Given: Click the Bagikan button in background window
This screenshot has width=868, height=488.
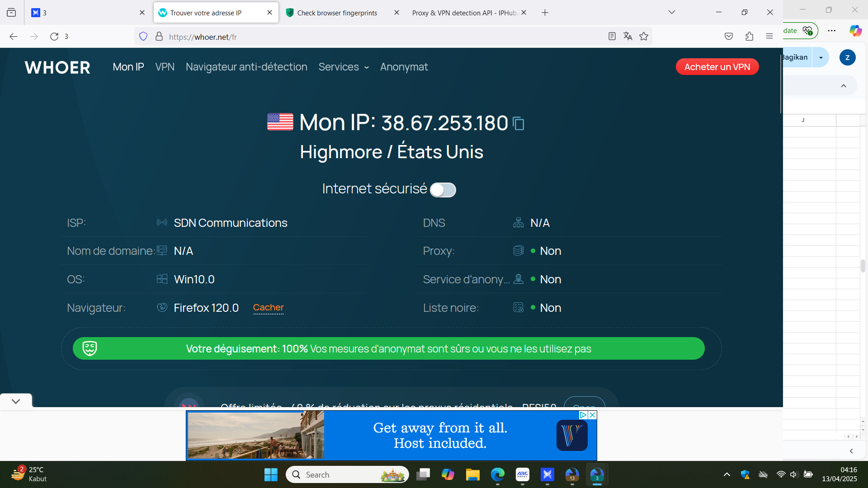Looking at the screenshot, I should coord(797,57).
